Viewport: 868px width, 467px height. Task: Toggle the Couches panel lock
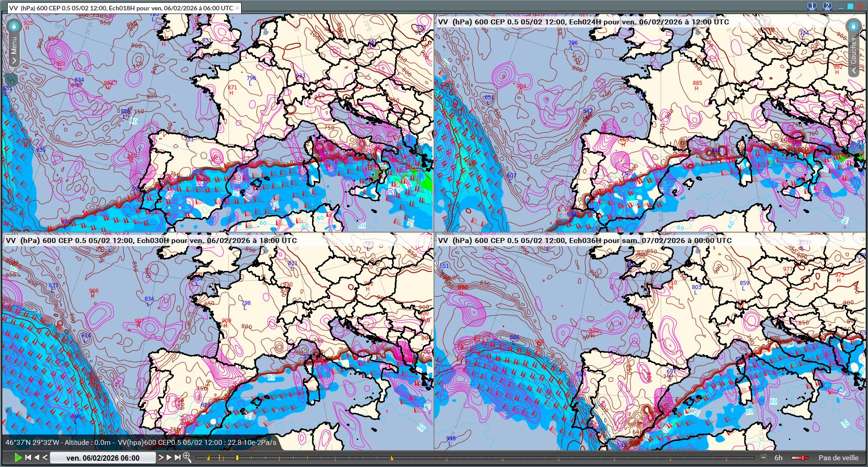point(853,26)
